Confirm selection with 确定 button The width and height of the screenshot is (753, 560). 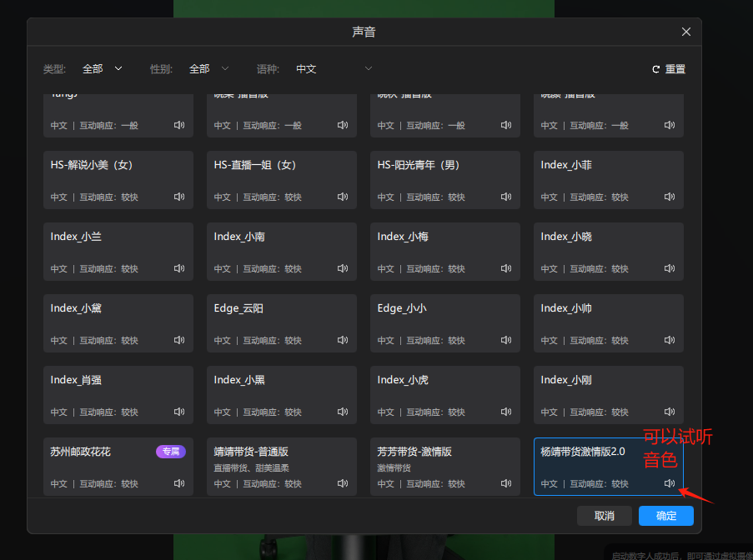(x=666, y=516)
